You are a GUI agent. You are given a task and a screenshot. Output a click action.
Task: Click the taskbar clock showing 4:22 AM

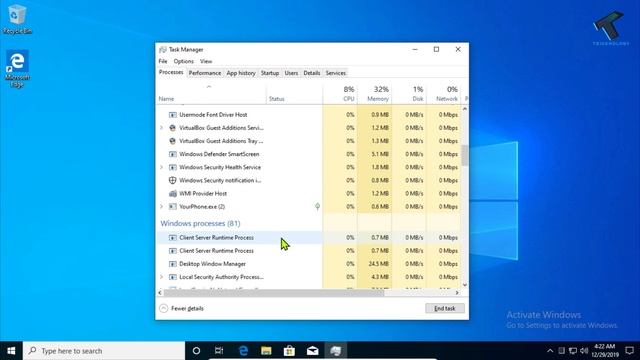click(x=605, y=351)
